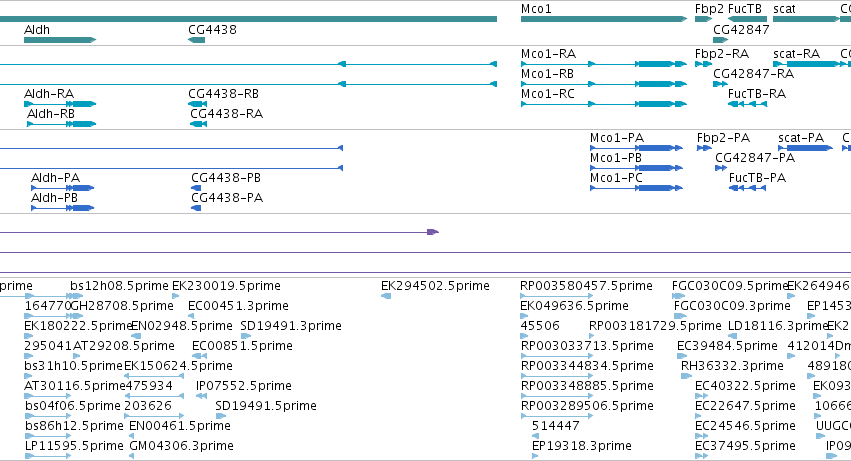The height and width of the screenshot is (461, 851).
Task: Select the scat-RA transcript label
Action: [x=796, y=54]
